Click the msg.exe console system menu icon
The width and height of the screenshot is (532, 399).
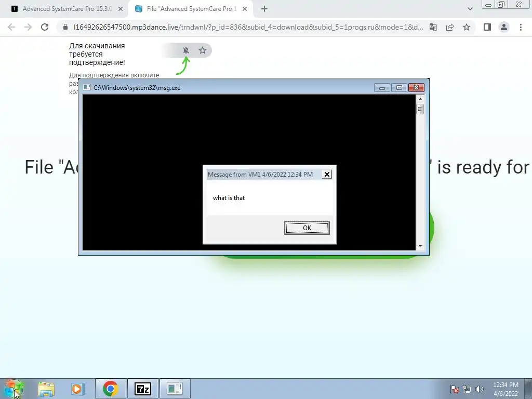[87, 87]
